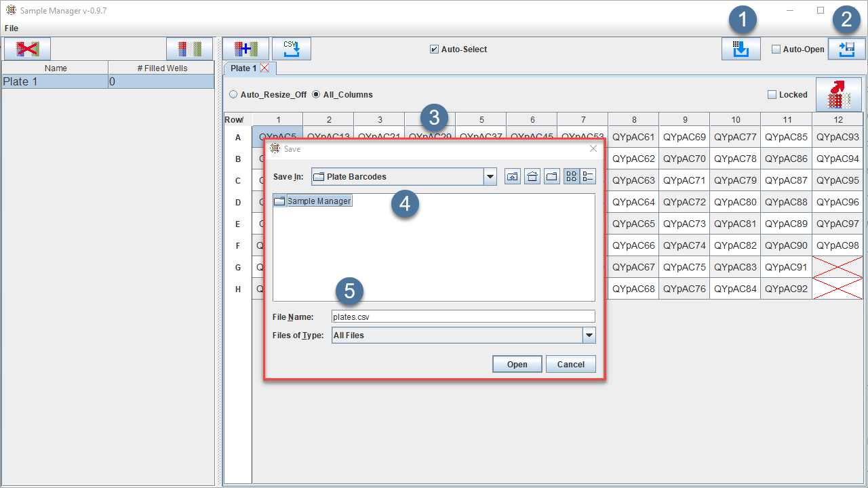Click the # Filled Wells column header

point(162,68)
